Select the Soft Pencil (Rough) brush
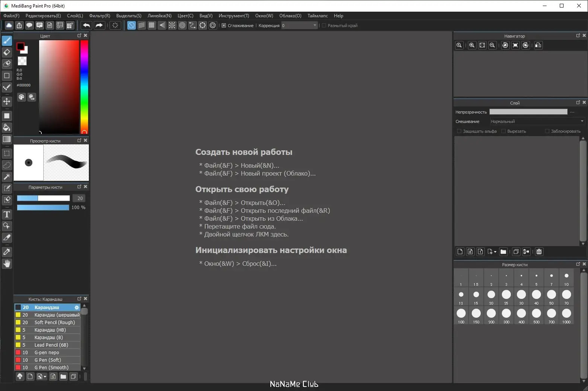Viewport: 588px width, 391px height. click(x=47, y=323)
